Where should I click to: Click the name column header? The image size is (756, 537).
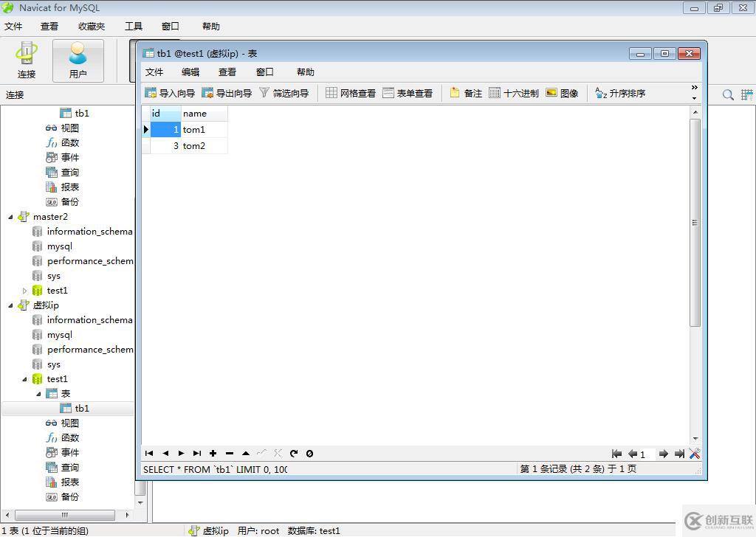coord(205,114)
